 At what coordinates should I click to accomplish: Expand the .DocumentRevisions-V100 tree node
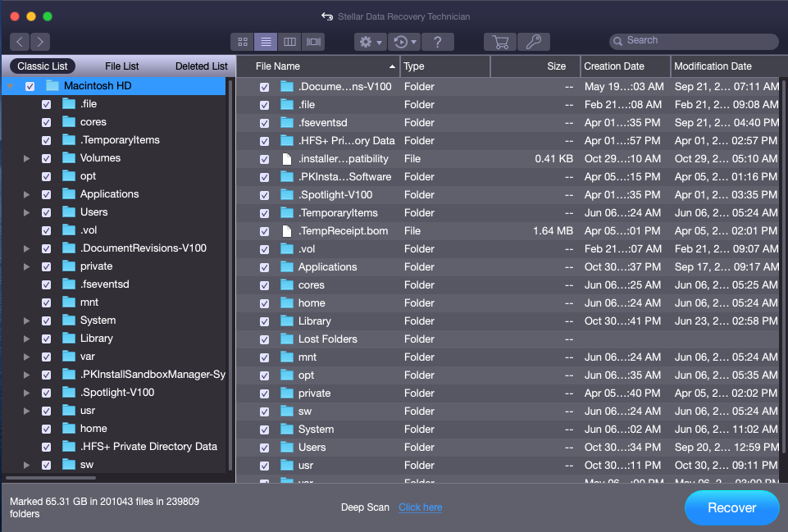coord(26,248)
